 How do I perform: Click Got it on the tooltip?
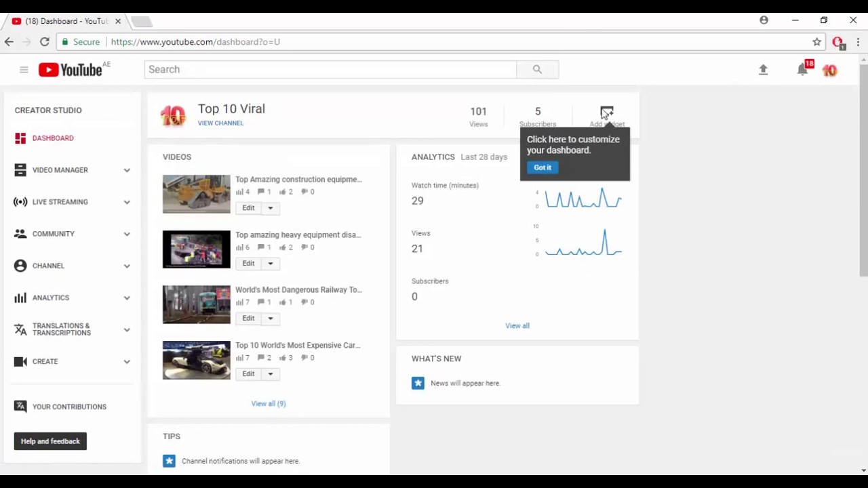click(x=542, y=167)
